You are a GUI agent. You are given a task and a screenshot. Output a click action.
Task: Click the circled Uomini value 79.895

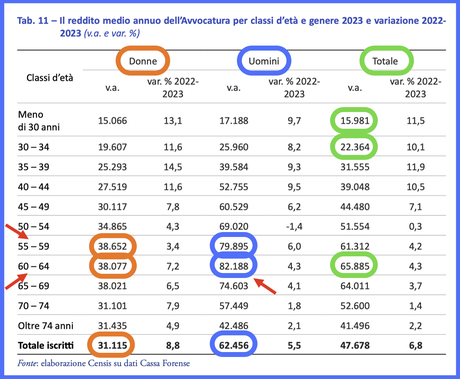[x=234, y=246]
